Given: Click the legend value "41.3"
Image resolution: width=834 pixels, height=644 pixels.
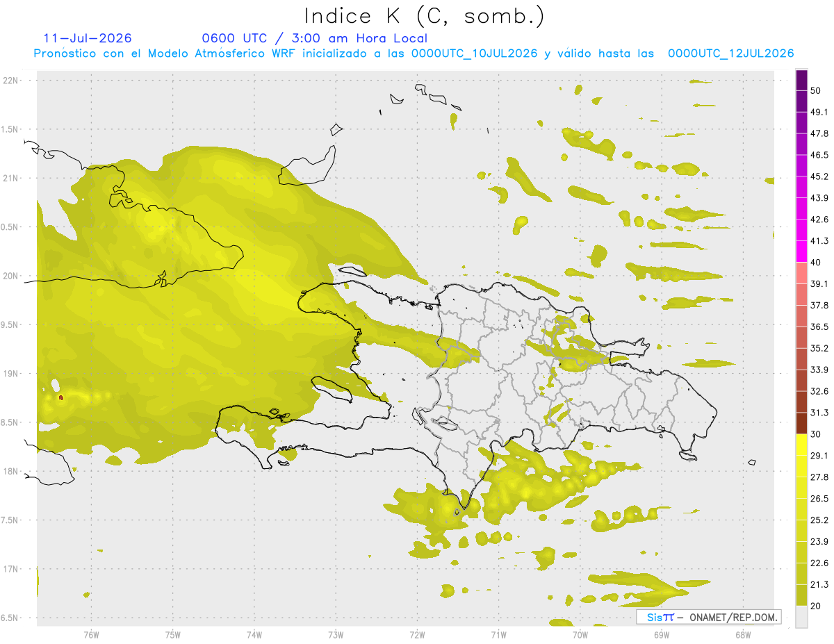Looking at the screenshot, I should click(x=819, y=241).
